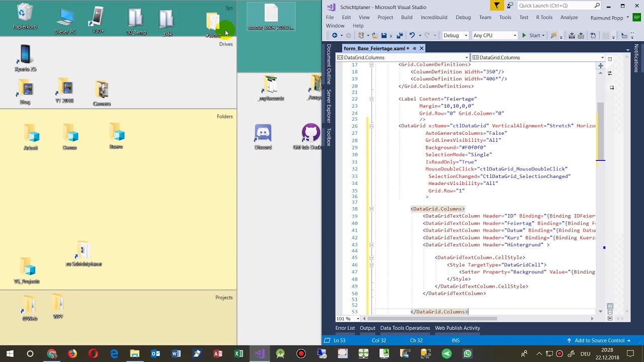This screenshot has height=362, width=644.
Task: Open the File menu
Action: (x=330, y=17)
